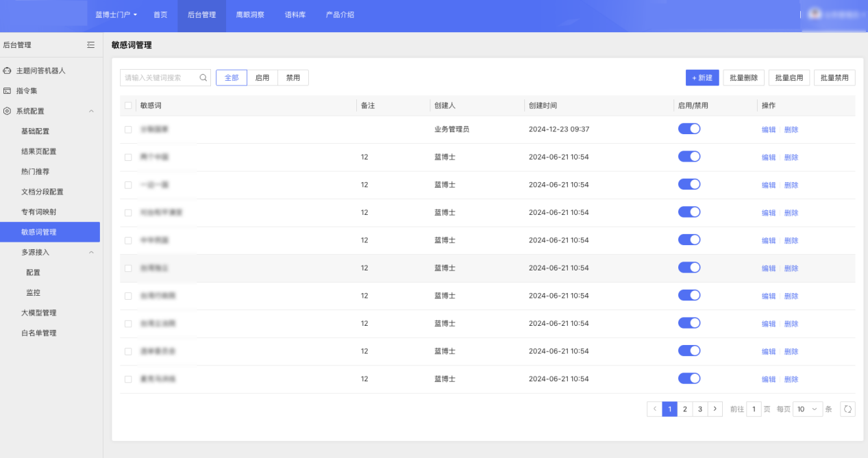Click the + 新建 button

[x=702, y=78]
